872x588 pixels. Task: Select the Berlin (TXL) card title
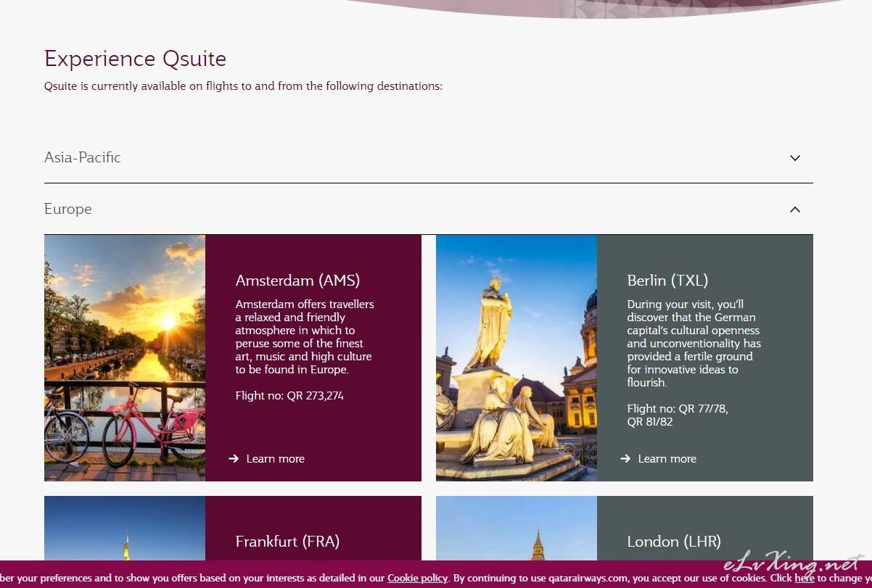(667, 281)
